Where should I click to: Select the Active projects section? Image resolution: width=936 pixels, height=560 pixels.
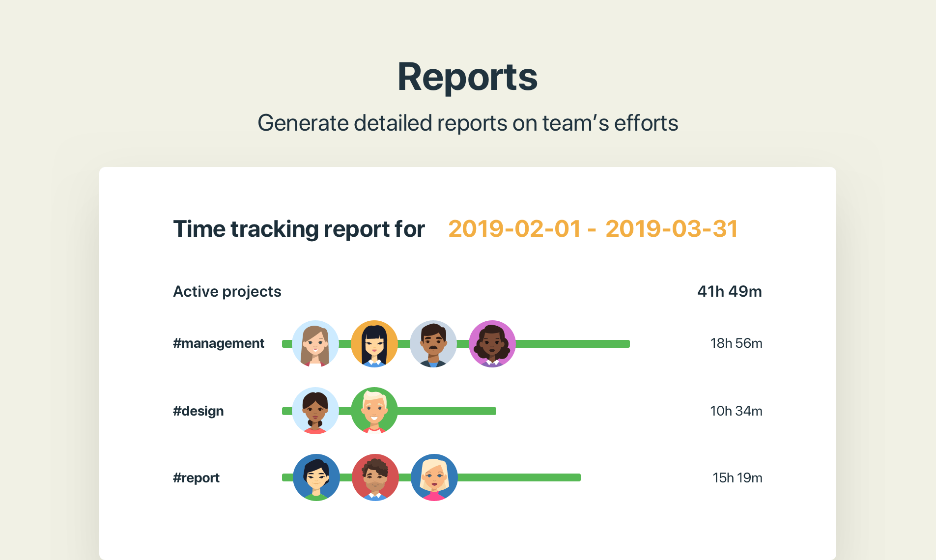pyautogui.click(x=227, y=291)
